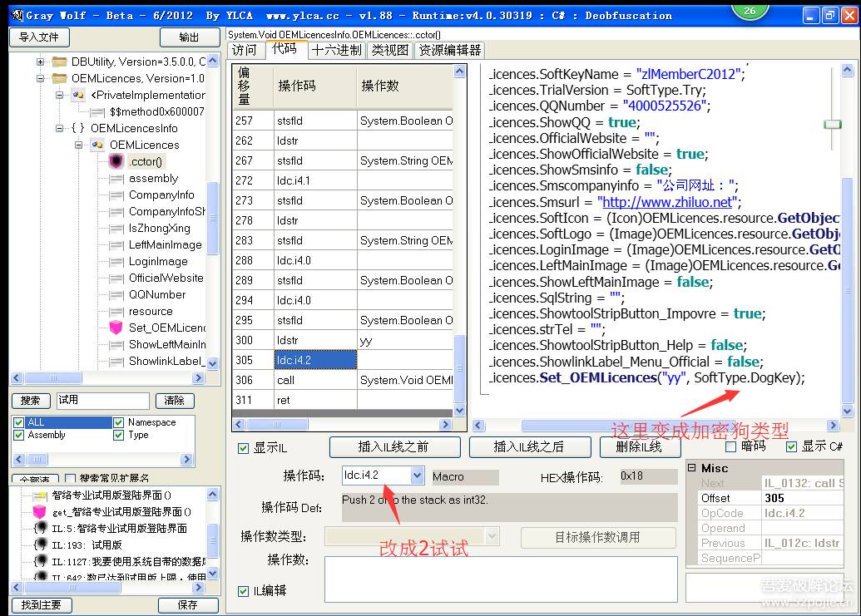
Task: Enable the 暗码 checkbox
Action: [x=730, y=447]
